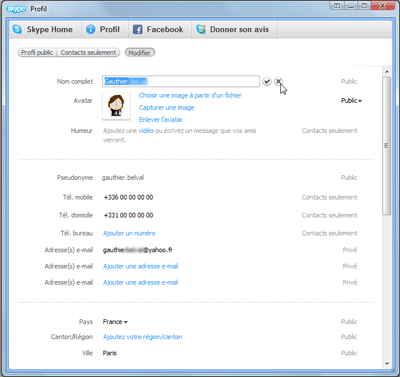Screen dimensions: 400x377
Task: Click the yahoo.fr e-mail address
Action: point(138,250)
